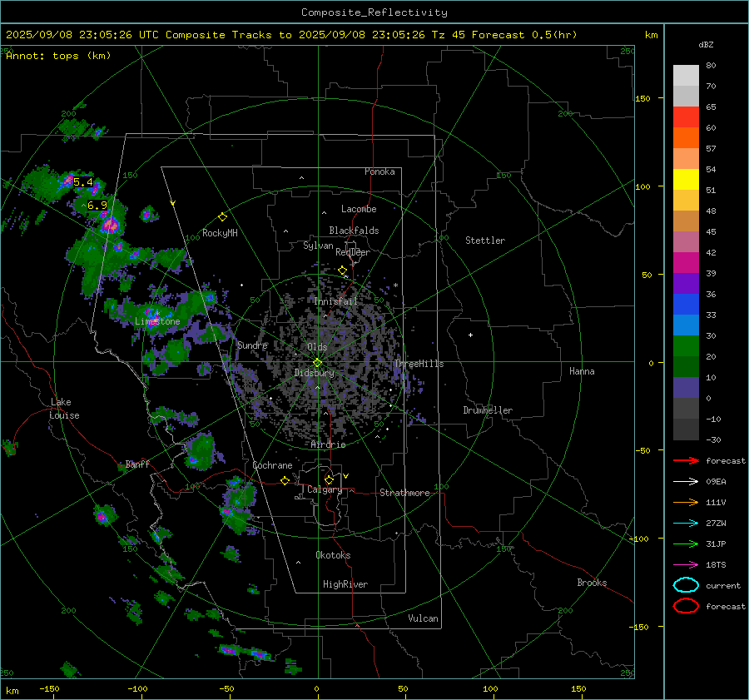749x700 pixels.
Task: Click the Sundre town label
Action: pos(252,345)
